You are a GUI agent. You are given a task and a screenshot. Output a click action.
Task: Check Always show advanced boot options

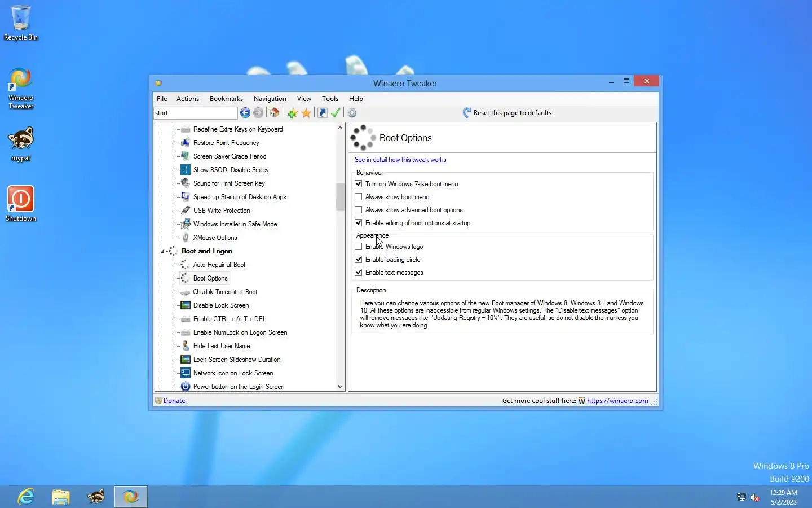point(359,210)
